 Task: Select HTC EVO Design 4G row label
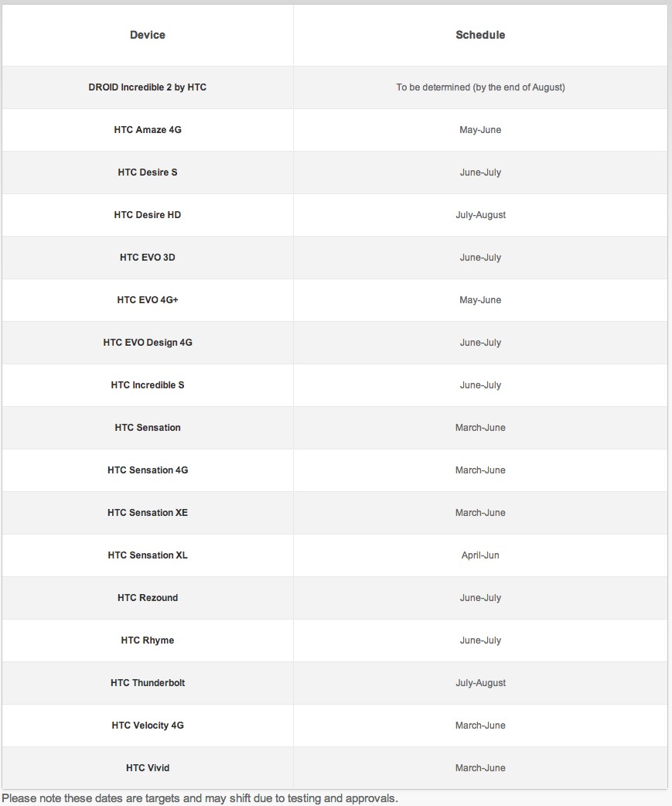[148, 343]
